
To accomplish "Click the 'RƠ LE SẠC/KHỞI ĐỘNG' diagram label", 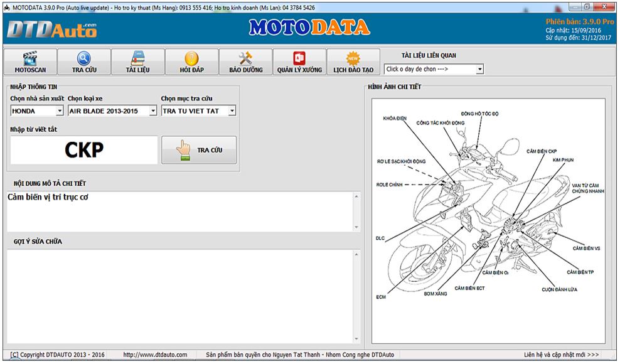I will [x=402, y=161].
